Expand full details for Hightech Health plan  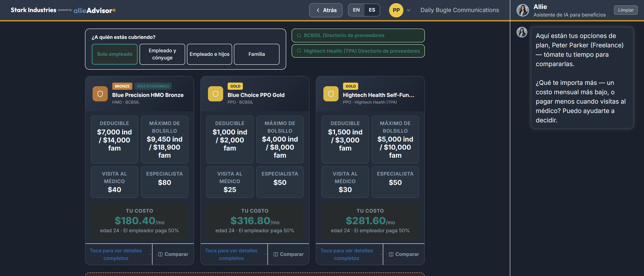pyautogui.click(x=350, y=254)
